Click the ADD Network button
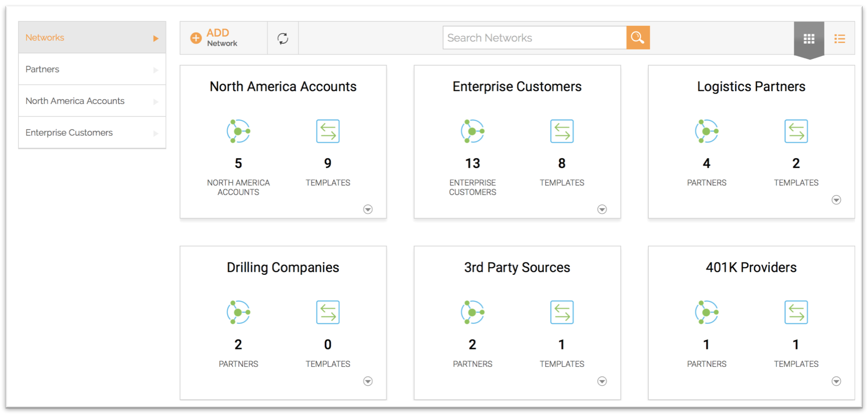 216,37
